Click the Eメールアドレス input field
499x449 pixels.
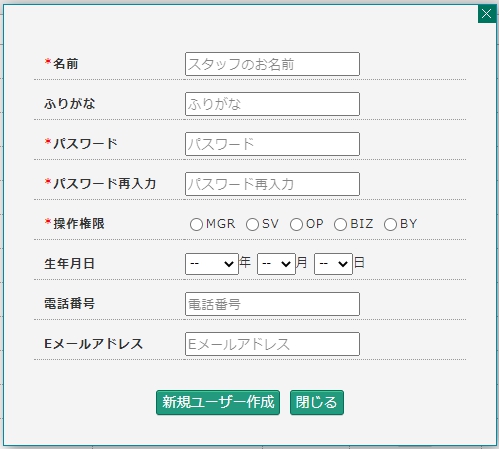(272, 344)
